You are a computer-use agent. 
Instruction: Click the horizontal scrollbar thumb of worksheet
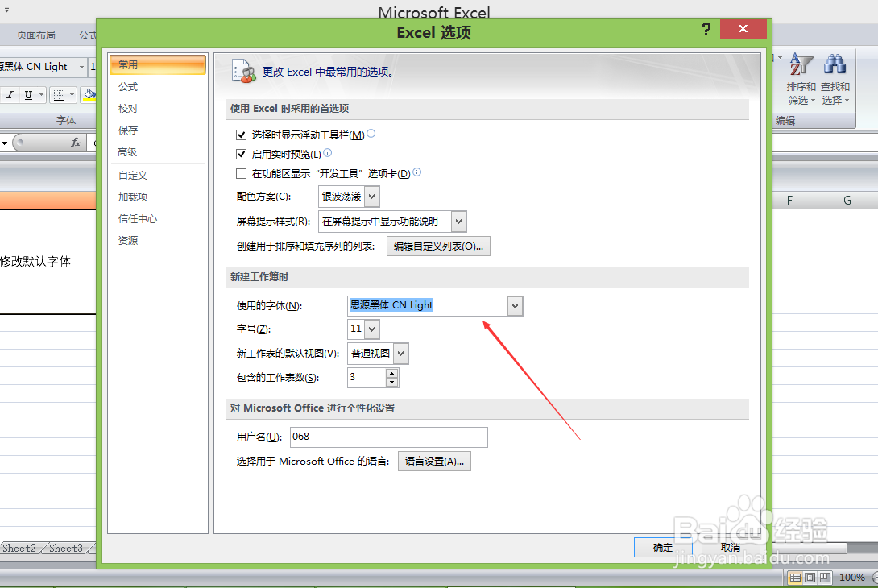pyautogui.click(x=809, y=548)
